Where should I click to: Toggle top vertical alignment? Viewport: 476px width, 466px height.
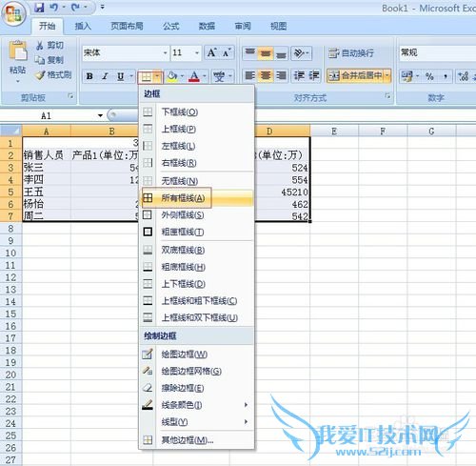pyautogui.click(x=249, y=53)
